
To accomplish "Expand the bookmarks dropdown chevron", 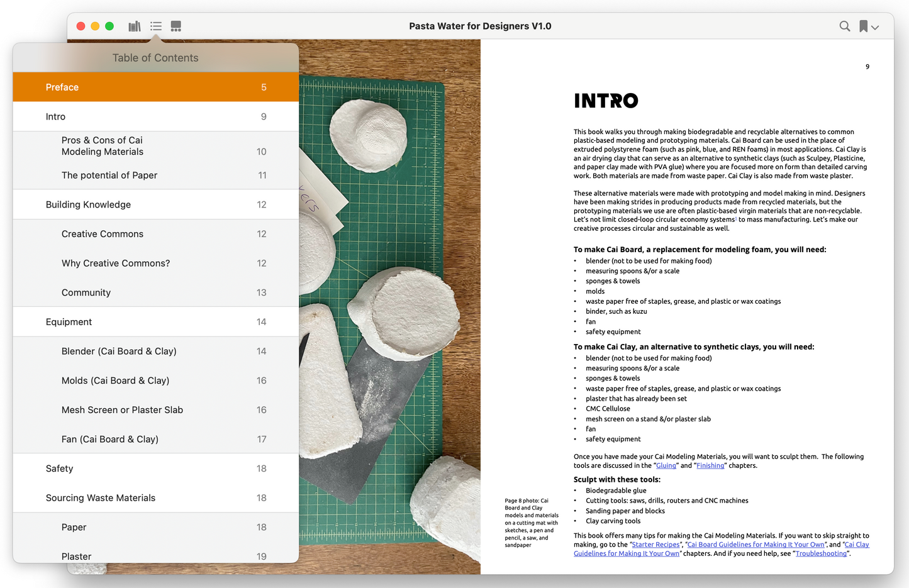I will [875, 27].
